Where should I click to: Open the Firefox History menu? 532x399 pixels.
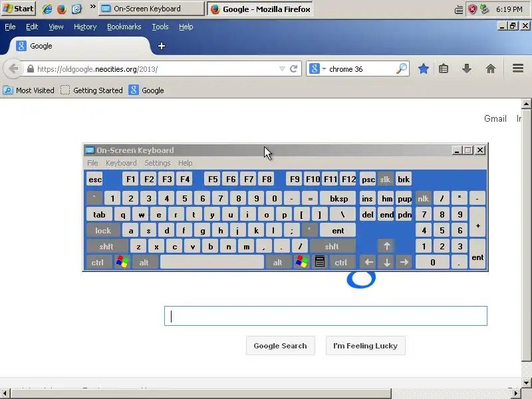(85, 27)
